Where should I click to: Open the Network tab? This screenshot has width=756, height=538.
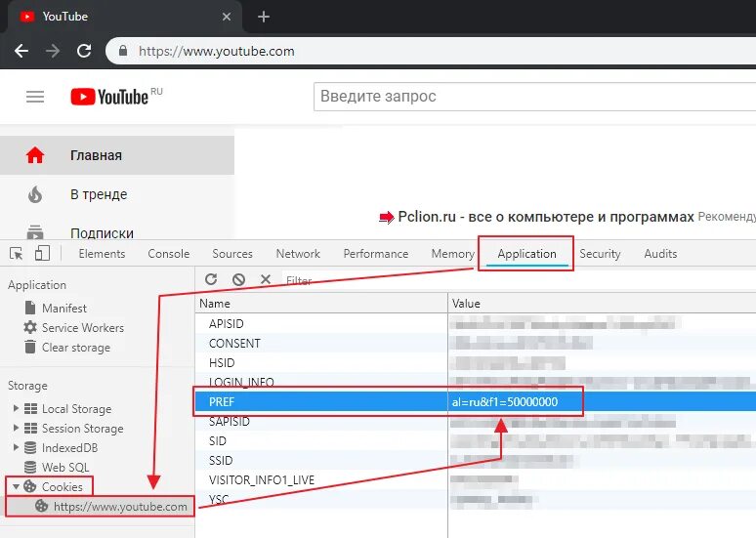(x=298, y=254)
